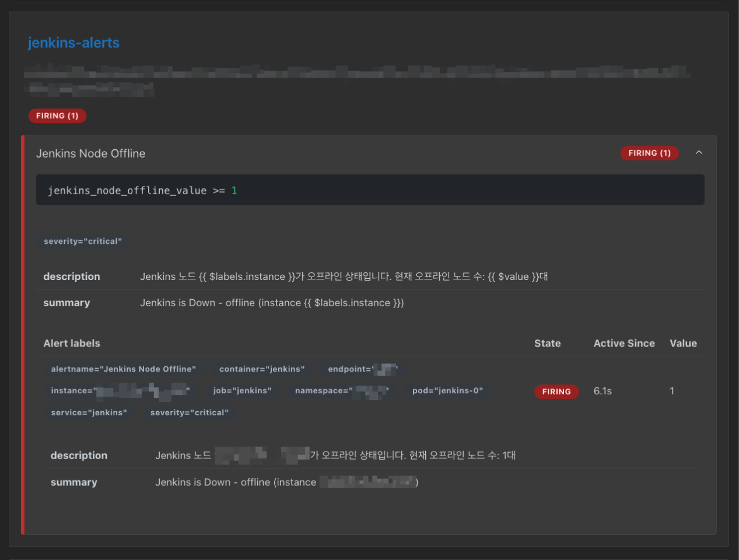This screenshot has height=560, width=739.
Task: Click the rendered summary "Jenkins is Down - offline"
Action: tap(287, 482)
